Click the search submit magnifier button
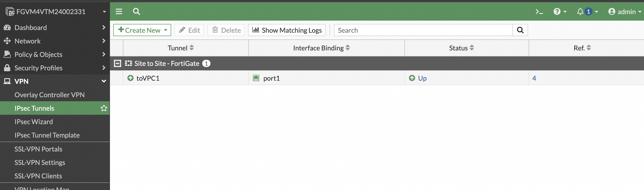This screenshot has width=644, height=190. pyautogui.click(x=520, y=30)
